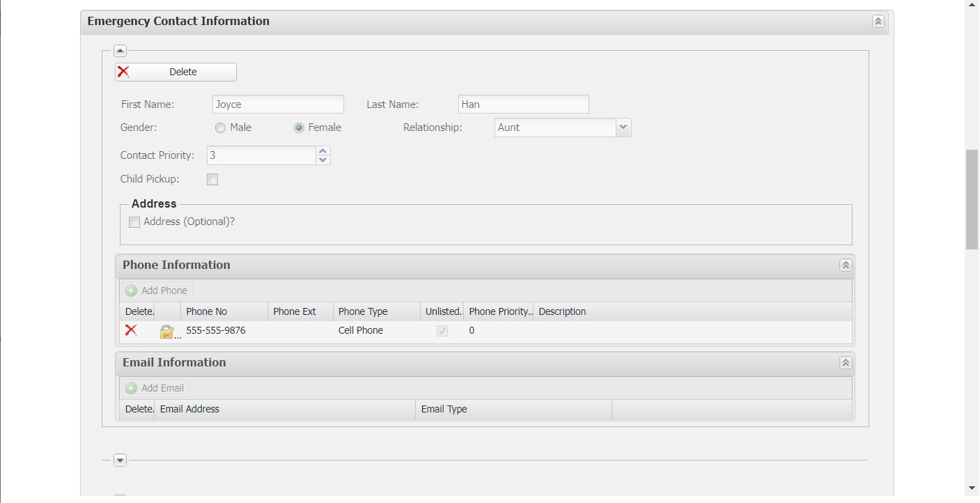Select the green Add Phone plus icon

coord(131,291)
